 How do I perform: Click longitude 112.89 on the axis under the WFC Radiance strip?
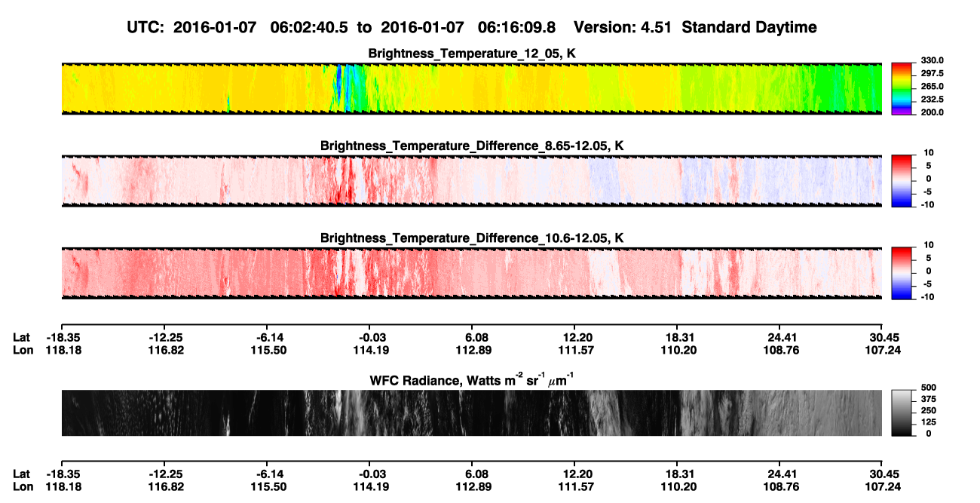(x=474, y=486)
